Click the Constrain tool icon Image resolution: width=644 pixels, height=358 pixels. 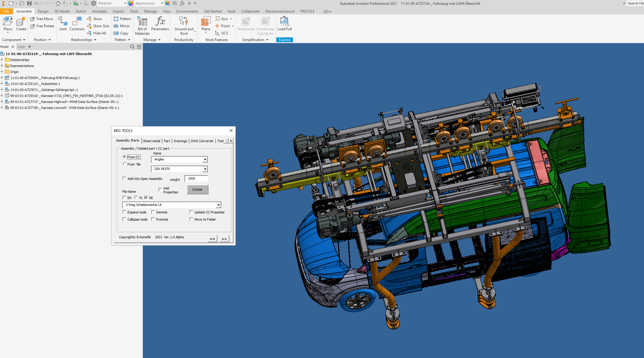pos(77,22)
